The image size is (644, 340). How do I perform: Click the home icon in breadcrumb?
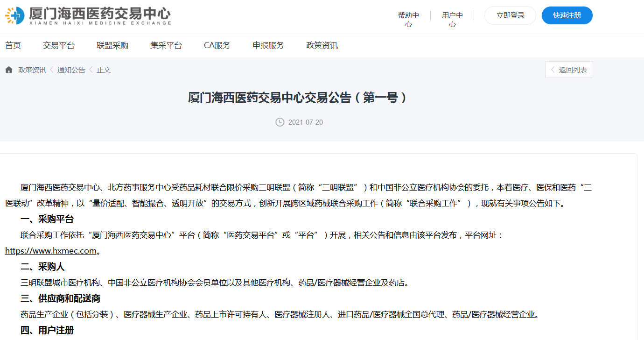coord(9,70)
